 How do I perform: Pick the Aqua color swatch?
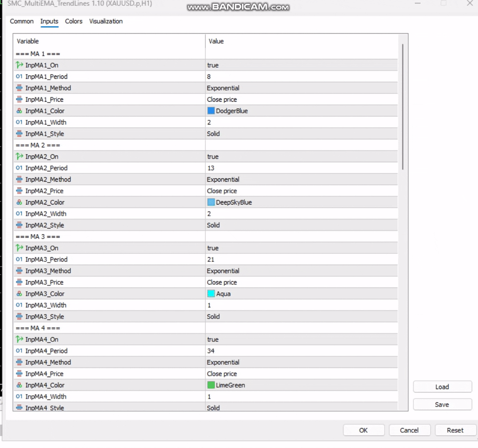pyautogui.click(x=211, y=294)
